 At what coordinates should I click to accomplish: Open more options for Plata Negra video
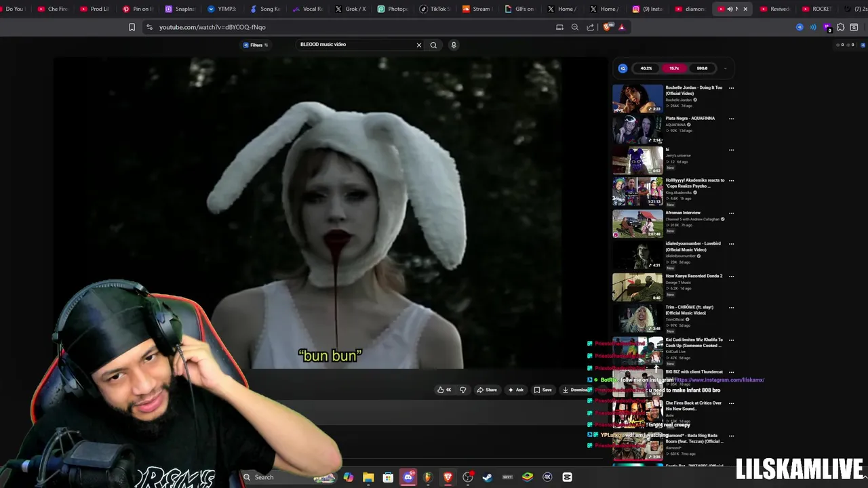(731, 119)
